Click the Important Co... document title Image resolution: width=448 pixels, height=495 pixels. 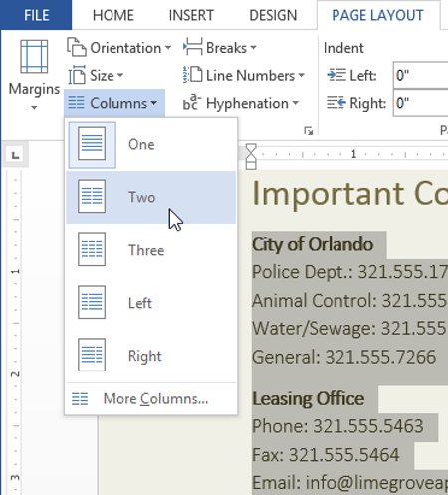pyautogui.click(x=349, y=194)
